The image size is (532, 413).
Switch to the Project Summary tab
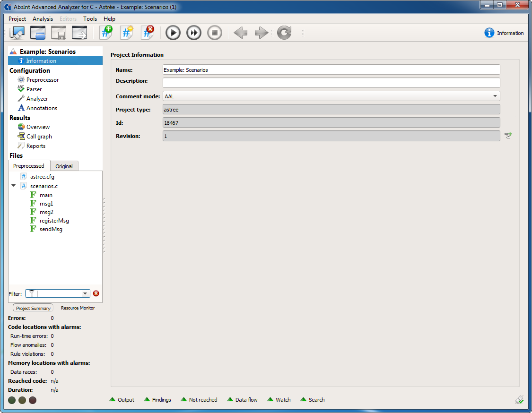tap(33, 308)
